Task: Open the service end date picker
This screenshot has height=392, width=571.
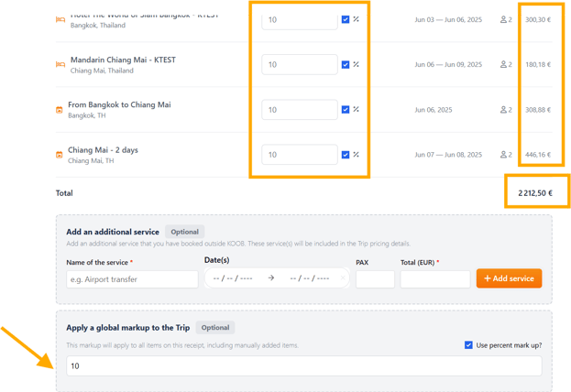Action: (x=309, y=278)
